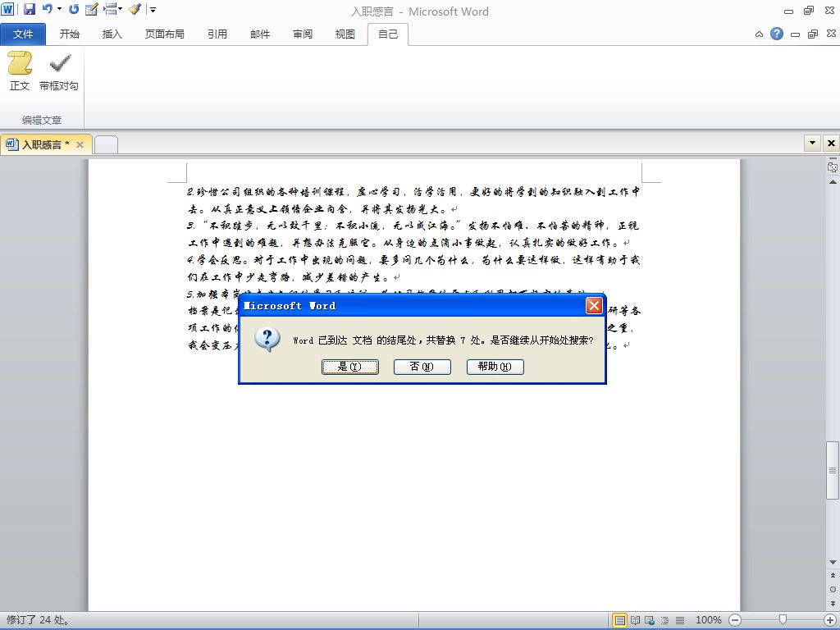This screenshot has height=630, width=840.
Task: Click the question mark icon in the dialog
Action: 267,340
